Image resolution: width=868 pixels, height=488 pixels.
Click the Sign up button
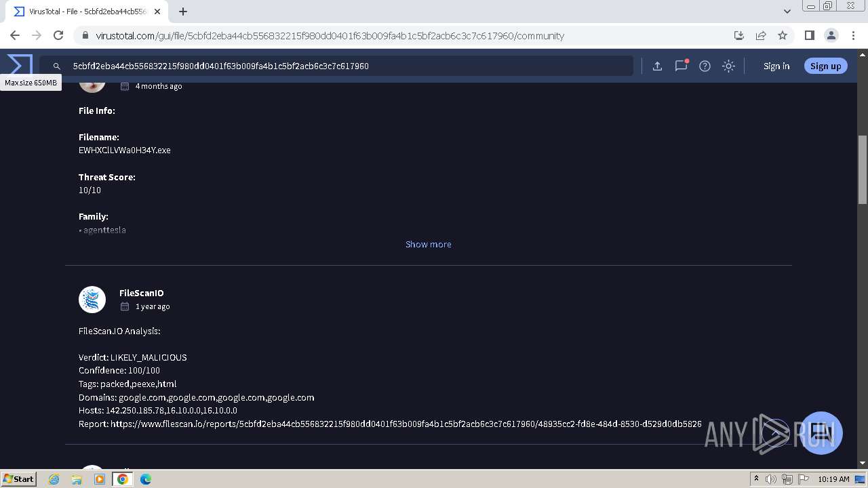pyautogui.click(x=825, y=66)
